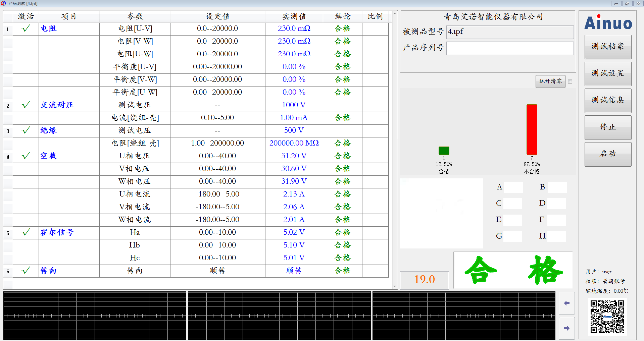Click the minimize icon in the title bar
Viewport: 644px width, 341px height.
[x=616, y=3]
